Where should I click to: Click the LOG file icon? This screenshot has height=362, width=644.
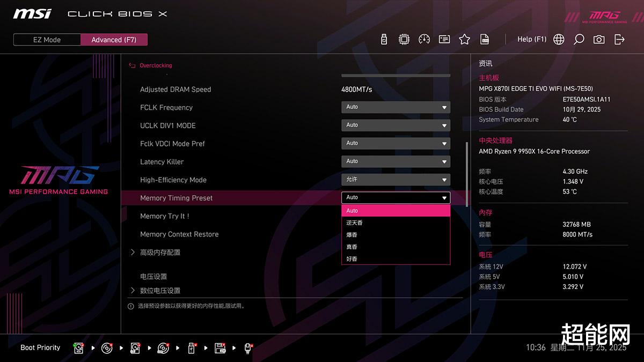(x=485, y=39)
